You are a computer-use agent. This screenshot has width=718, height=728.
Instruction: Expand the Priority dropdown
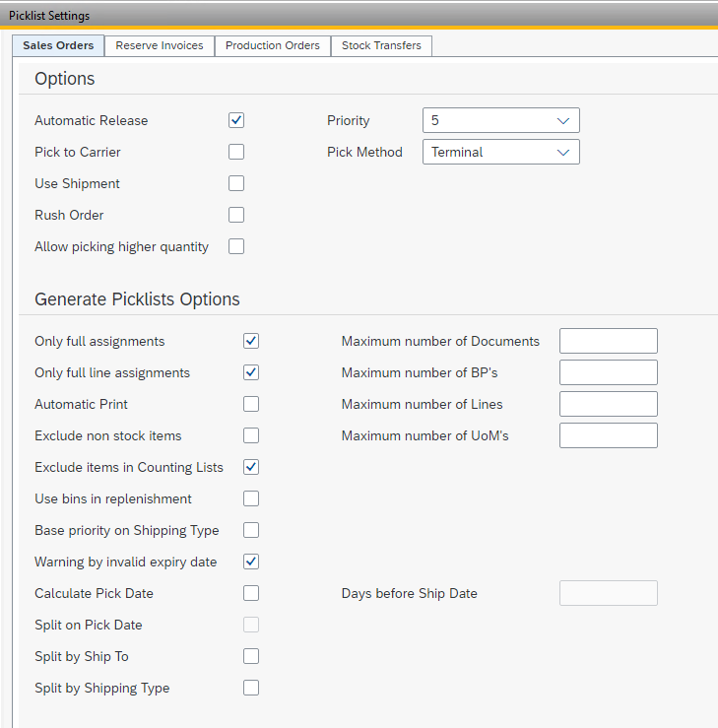click(500, 120)
